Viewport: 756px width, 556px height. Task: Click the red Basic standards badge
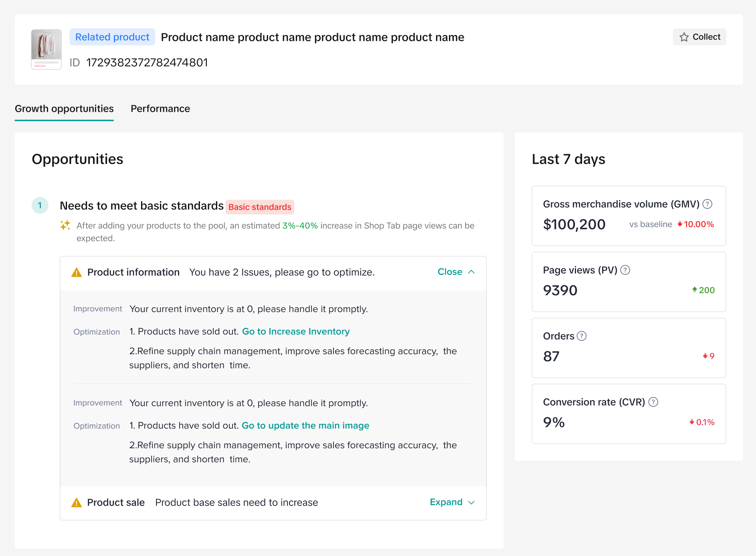(260, 207)
